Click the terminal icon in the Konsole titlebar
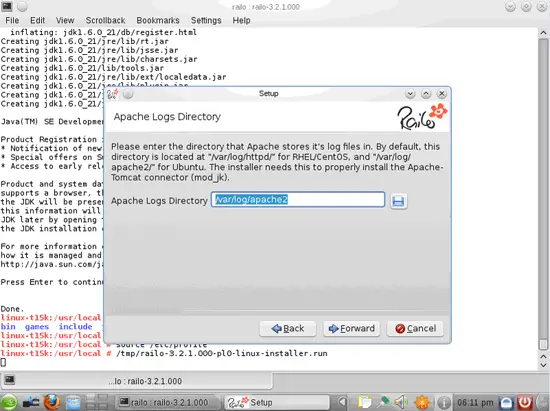550x411 pixels. 7,6
